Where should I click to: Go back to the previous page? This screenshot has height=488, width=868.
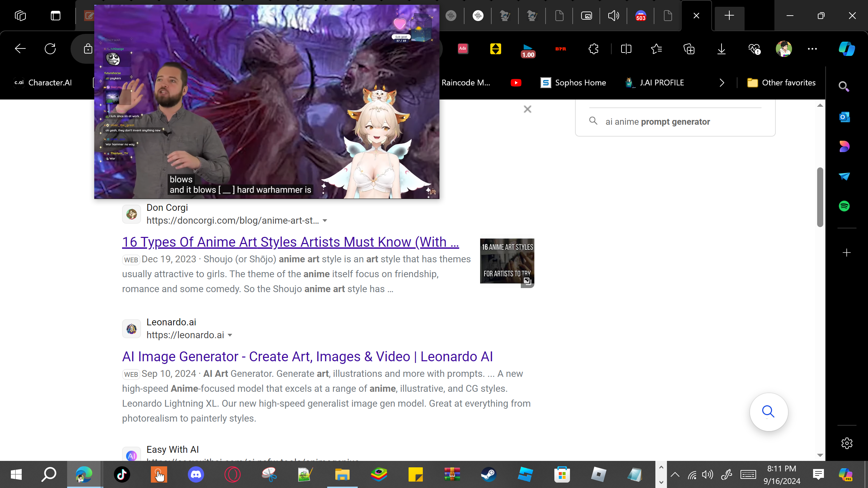pyautogui.click(x=20, y=49)
